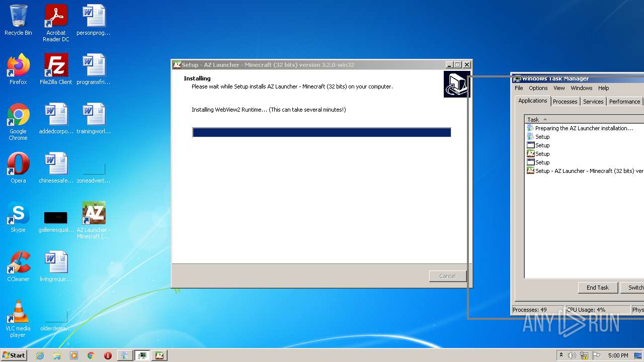
Task: Open Windows Explorer folder in taskbar
Action: 57,355
